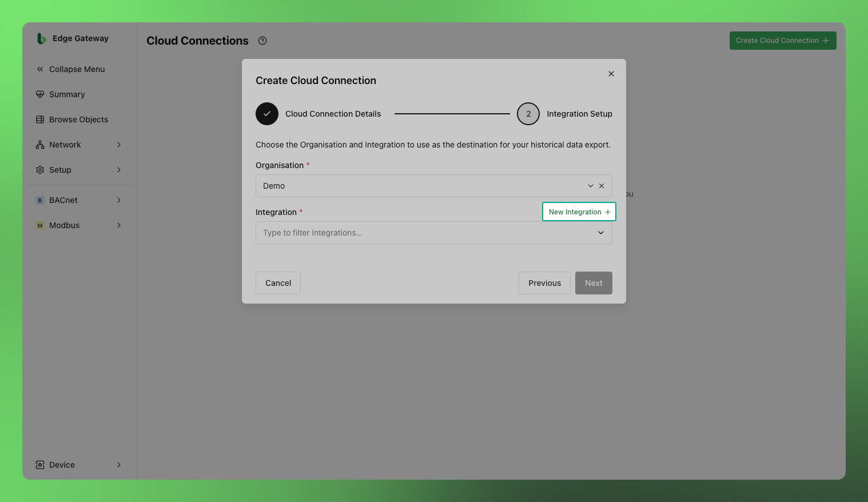Click the Network topology icon
The image size is (868, 502).
click(x=40, y=145)
